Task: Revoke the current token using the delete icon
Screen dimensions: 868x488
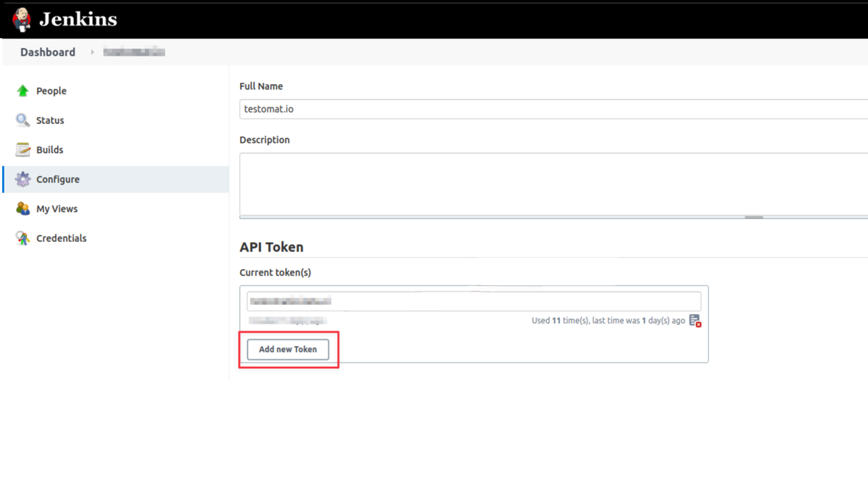Action: pos(695,321)
